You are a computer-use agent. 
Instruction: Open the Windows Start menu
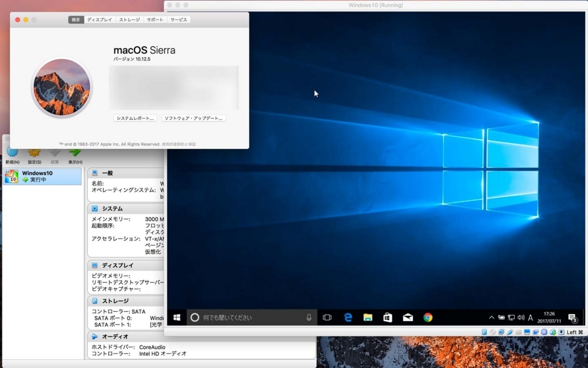click(177, 317)
